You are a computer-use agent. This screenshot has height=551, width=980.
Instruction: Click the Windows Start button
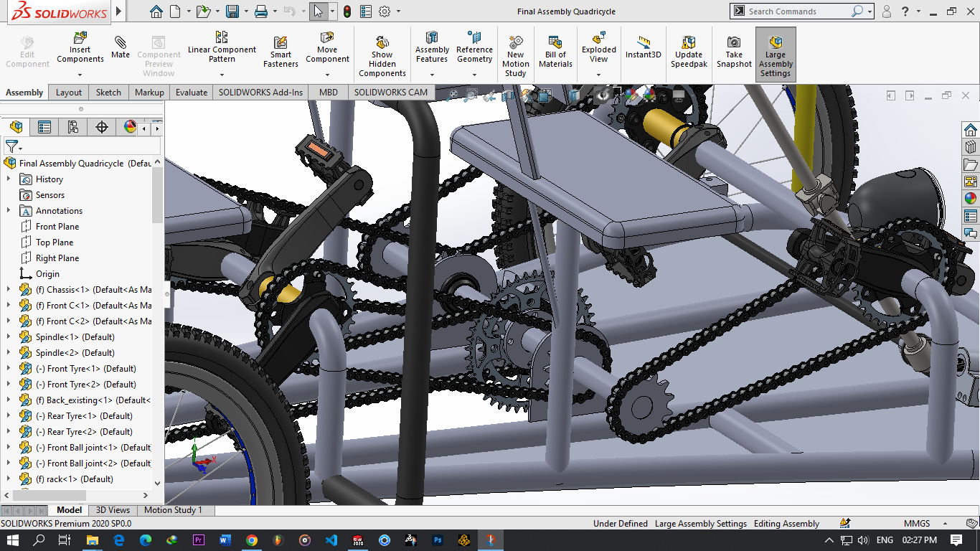pos(13,540)
